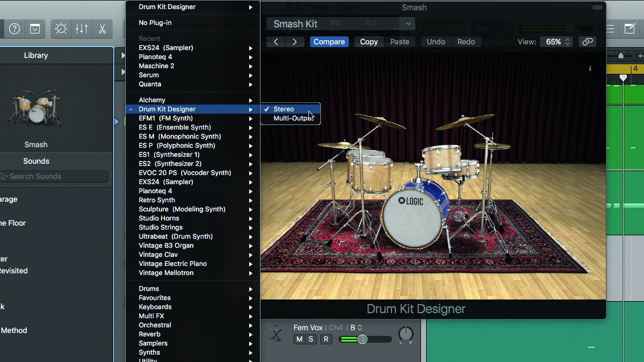
Task: Open the Serum submenu
Action: pyautogui.click(x=193, y=75)
